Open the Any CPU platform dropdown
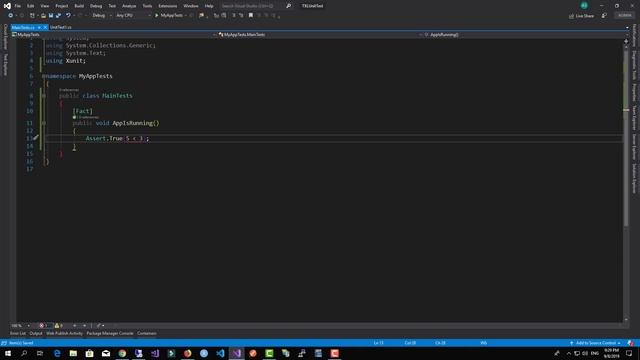 [x=133, y=16]
